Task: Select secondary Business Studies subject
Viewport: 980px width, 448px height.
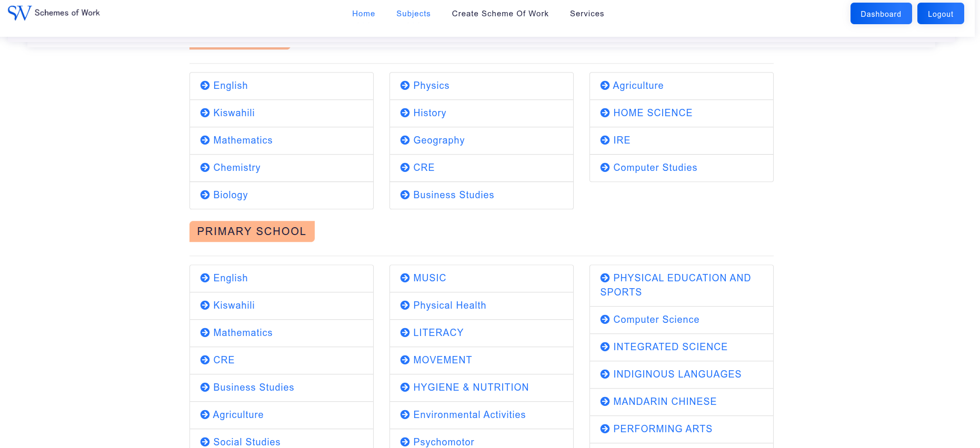Action: pyautogui.click(x=453, y=195)
